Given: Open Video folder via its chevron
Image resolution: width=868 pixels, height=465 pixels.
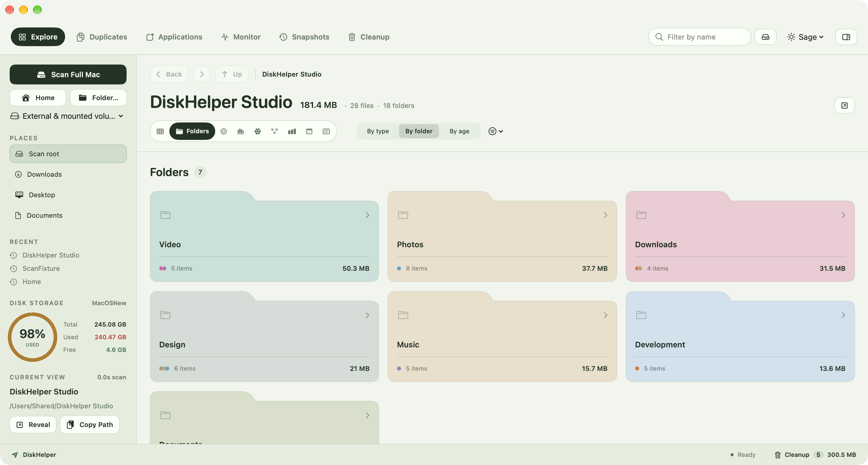Looking at the screenshot, I should point(367,215).
